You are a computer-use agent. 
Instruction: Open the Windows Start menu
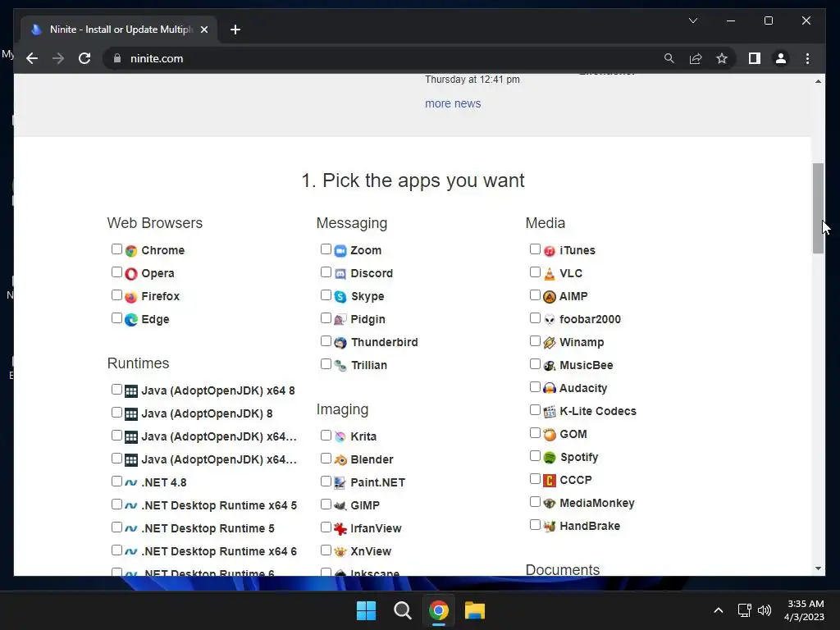click(x=367, y=610)
